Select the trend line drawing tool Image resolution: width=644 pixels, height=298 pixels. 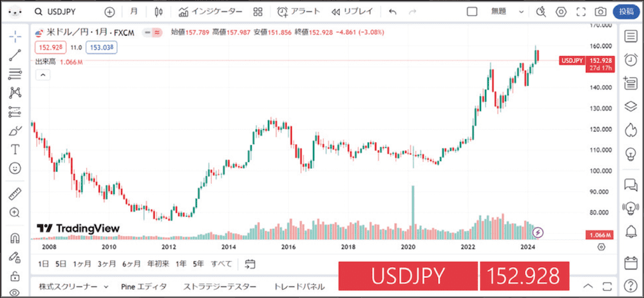pyautogui.click(x=15, y=55)
